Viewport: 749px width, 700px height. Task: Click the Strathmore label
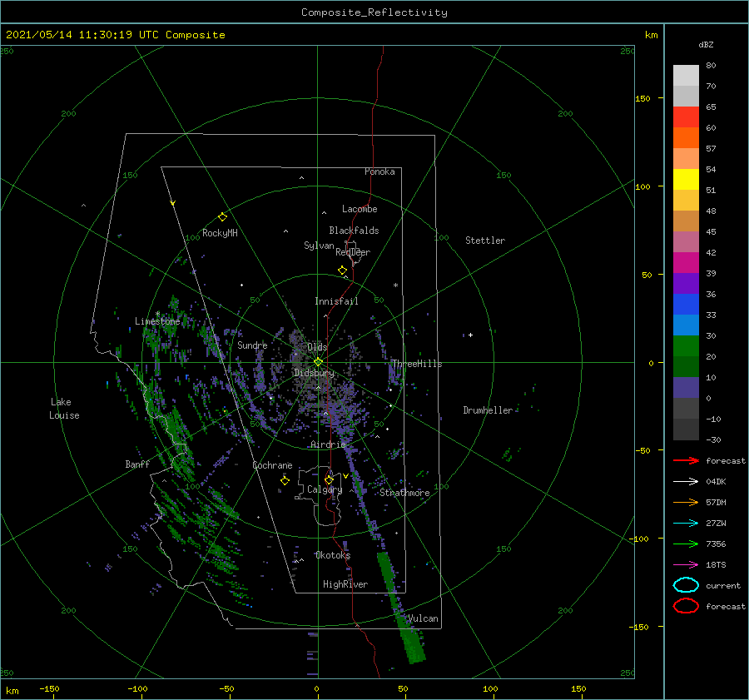[x=404, y=493]
